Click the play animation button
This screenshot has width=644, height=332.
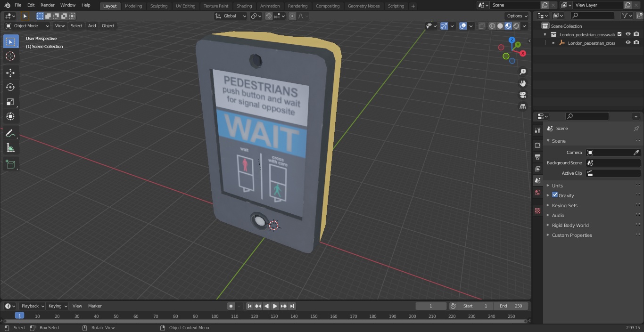tap(275, 306)
